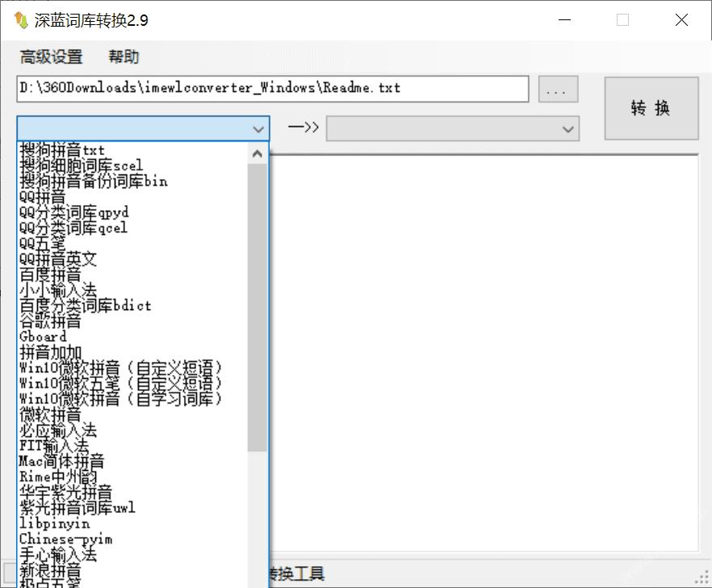The height and width of the screenshot is (588, 712).
Task: Open the 帮助 menu
Action: (123, 57)
